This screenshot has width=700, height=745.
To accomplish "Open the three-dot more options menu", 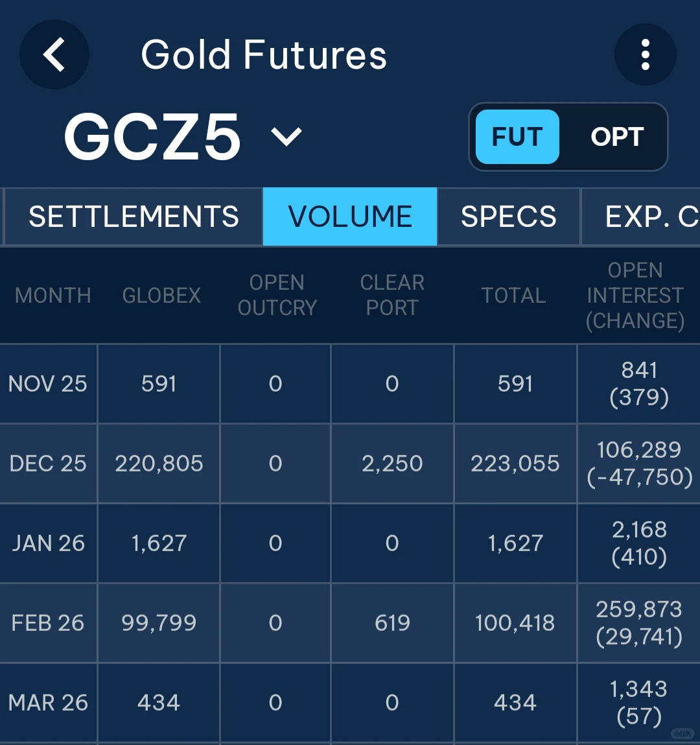I will (x=645, y=54).
